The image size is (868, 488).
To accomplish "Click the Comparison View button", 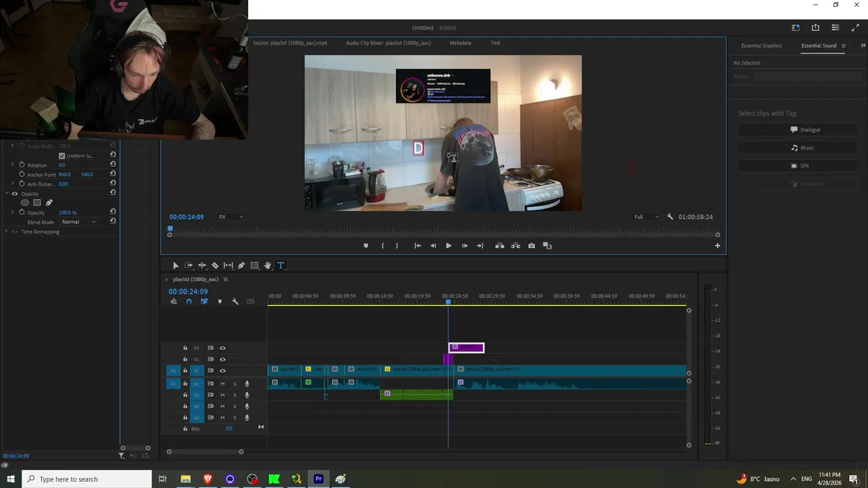I will click(x=547, y=246).
